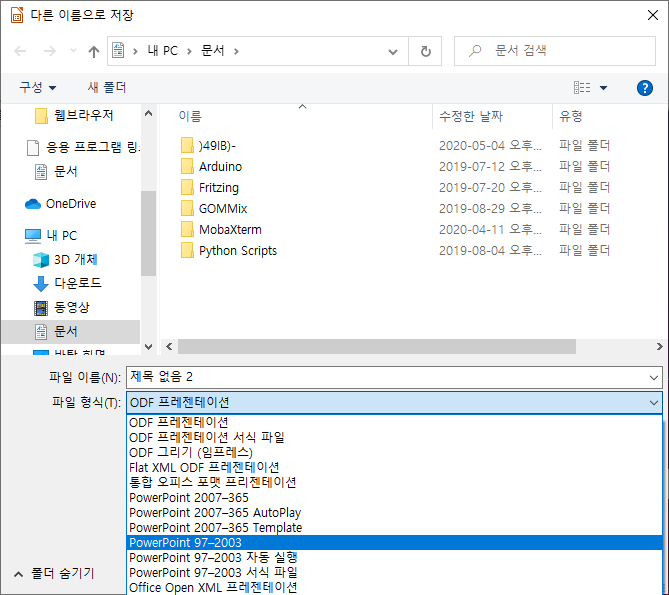Choose Office Open XML 프레젠테이션 format
The image size is (669, 595).
[x=394, y=587]
